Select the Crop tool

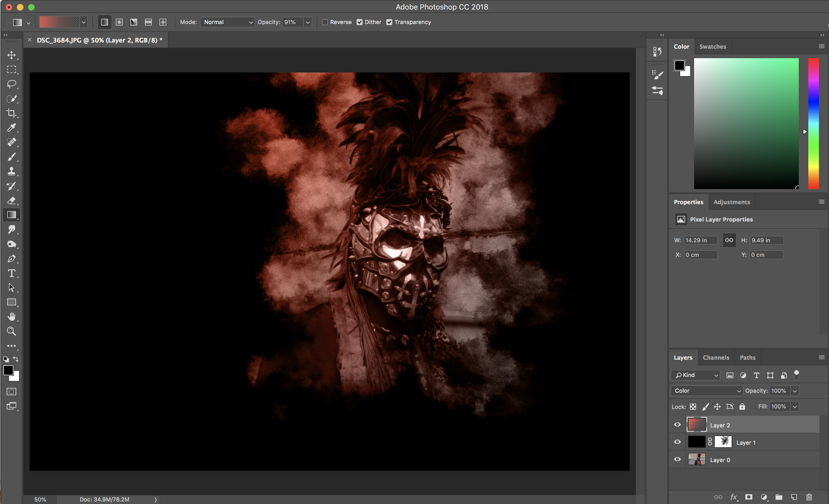(11, 113)
